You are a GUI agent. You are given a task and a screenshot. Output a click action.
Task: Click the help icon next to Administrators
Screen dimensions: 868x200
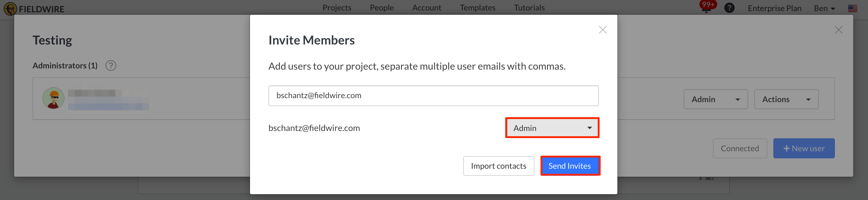[111, 65]
